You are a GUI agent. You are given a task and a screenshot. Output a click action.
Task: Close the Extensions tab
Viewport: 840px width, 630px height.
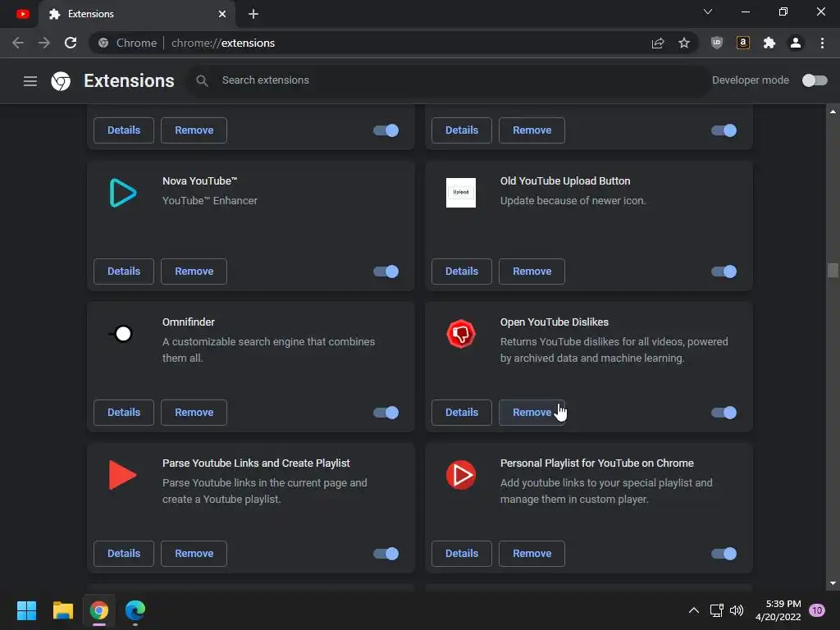pos(222,14)
